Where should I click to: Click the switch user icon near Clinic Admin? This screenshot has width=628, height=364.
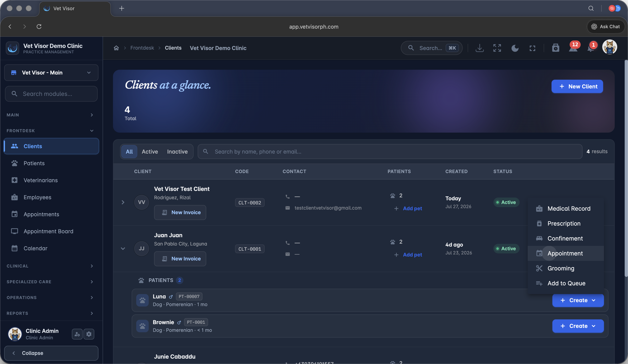pyautogui.click(x=77, y=334)
